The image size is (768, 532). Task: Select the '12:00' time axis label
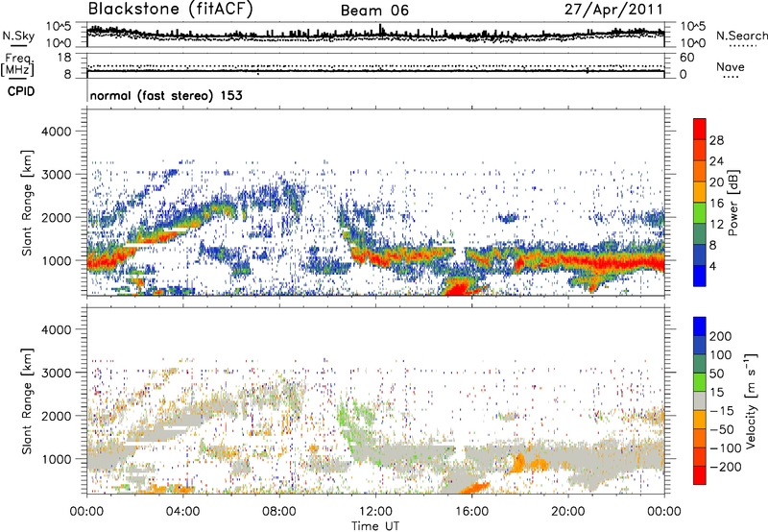[375, 512]
